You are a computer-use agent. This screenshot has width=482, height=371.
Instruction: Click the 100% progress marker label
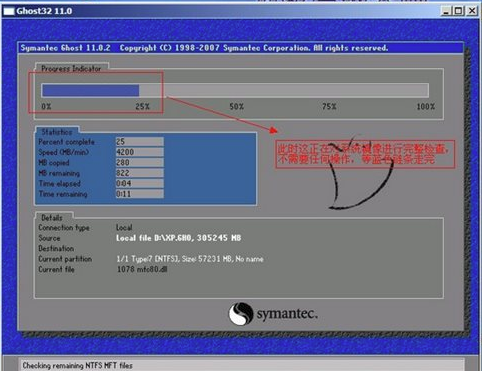coord(426,107)
